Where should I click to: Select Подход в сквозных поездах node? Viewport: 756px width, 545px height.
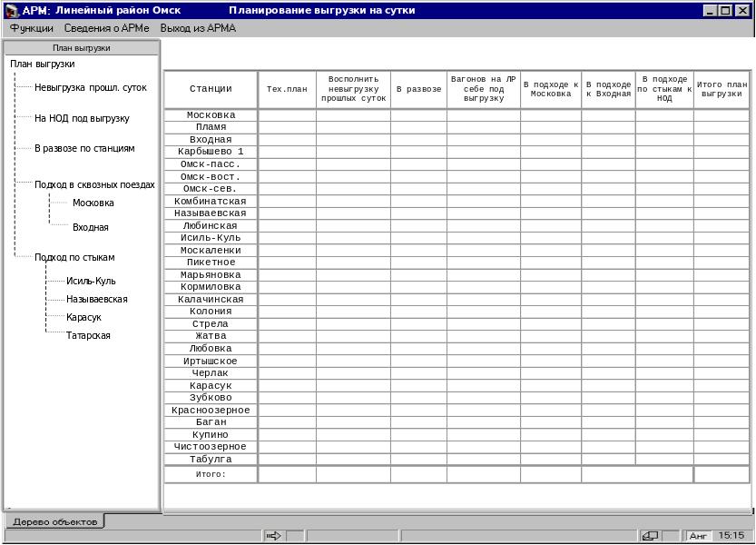pos(94,184)
